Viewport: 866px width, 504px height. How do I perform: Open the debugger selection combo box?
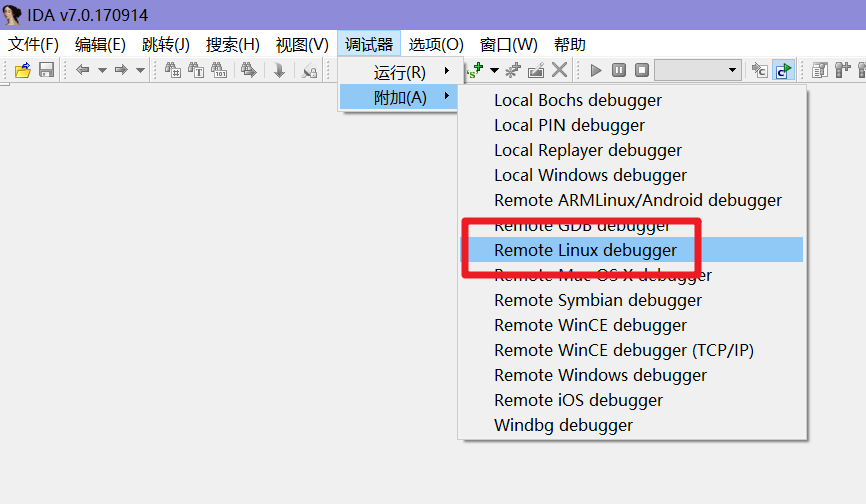pos(698,70)
